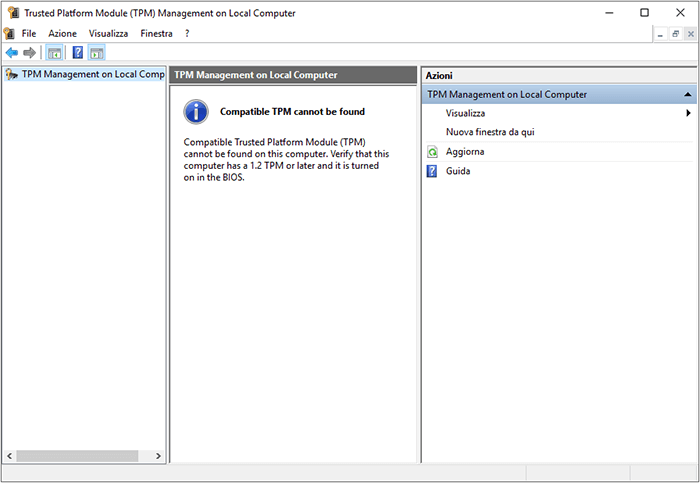Click the Guida help book icon
This screenshot has height=483, width=700.
point(432,171)
